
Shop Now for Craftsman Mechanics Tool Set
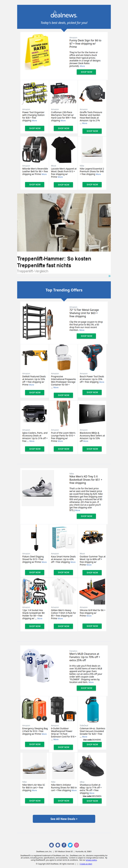coord(64,128)
